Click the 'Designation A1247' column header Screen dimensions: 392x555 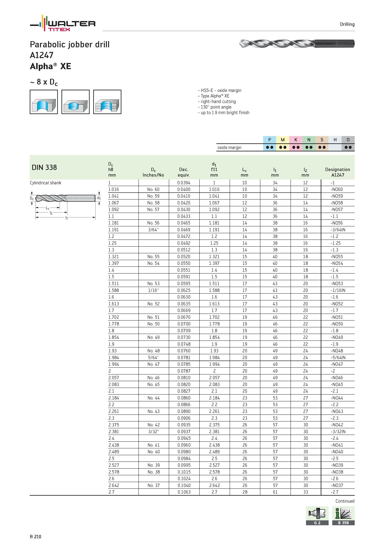click(x=337, y=172)
